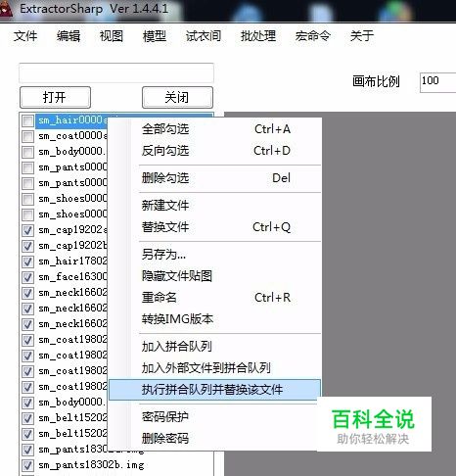Select the sm_pants18302b.img file row
The image size is (456, 476).
pyautogui.click(x=91, y=465)
